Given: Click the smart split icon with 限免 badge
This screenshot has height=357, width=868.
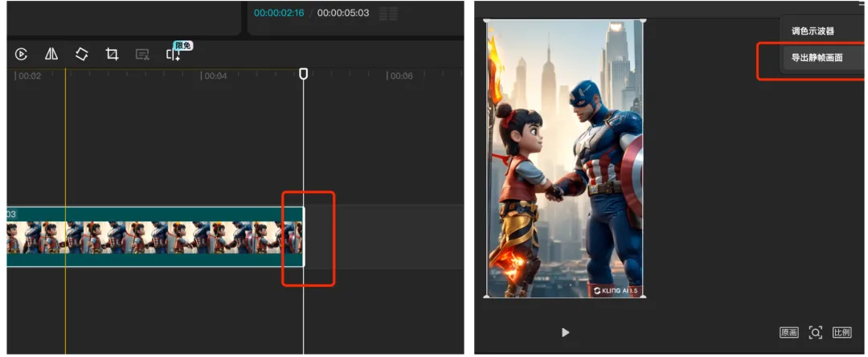Looking at the screenshot, I should tap(173, 54).
